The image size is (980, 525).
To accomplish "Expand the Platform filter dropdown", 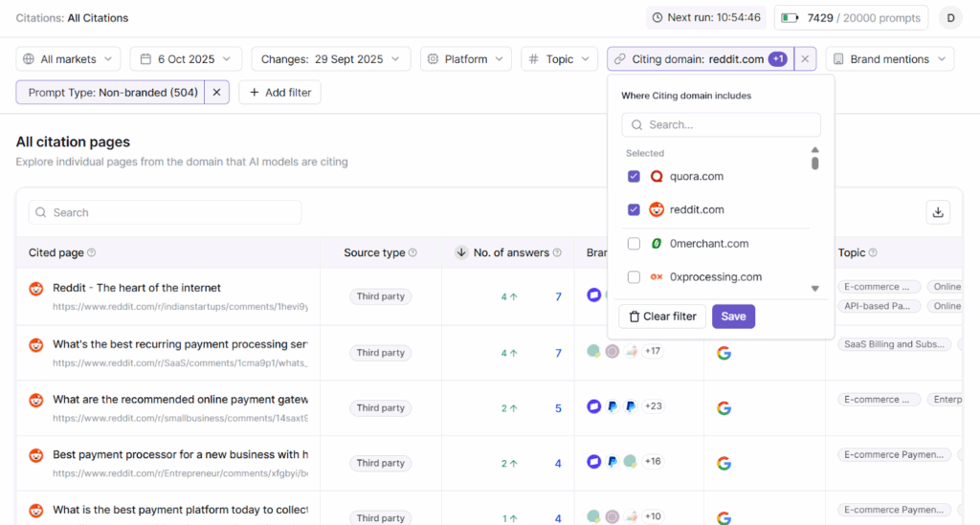I will pos(466,59).
